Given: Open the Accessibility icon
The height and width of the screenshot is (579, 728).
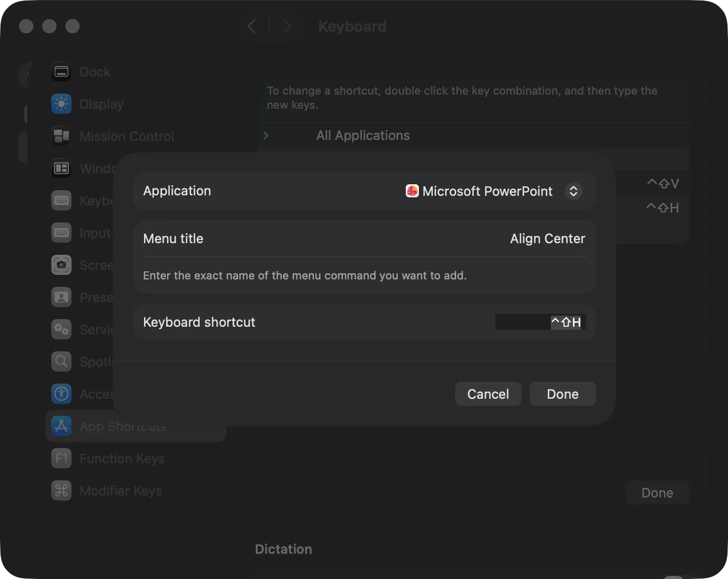Looking at the screenshot, I should coord(61,394).
